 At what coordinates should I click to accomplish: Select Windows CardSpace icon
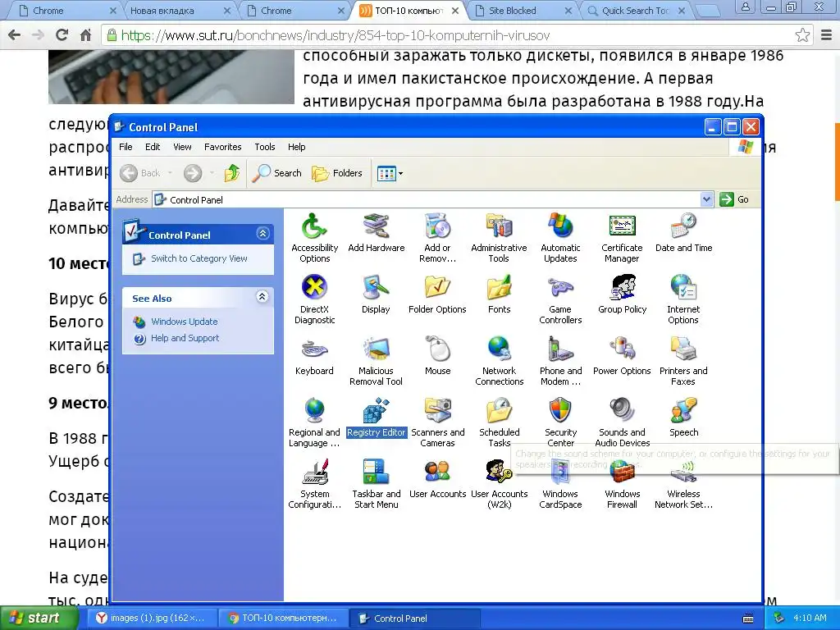tap(560, 472)
